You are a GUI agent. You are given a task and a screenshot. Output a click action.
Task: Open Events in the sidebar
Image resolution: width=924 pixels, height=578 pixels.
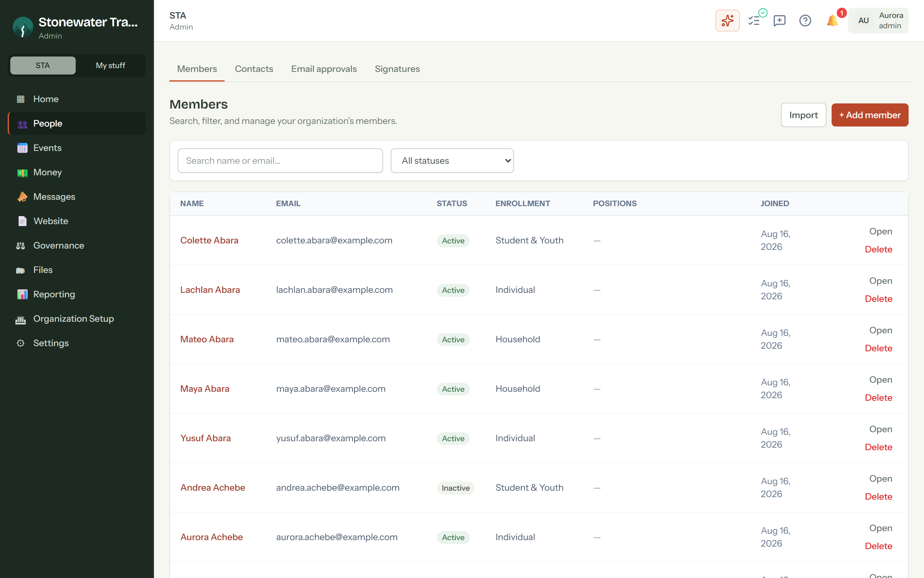tap(76, 148)
